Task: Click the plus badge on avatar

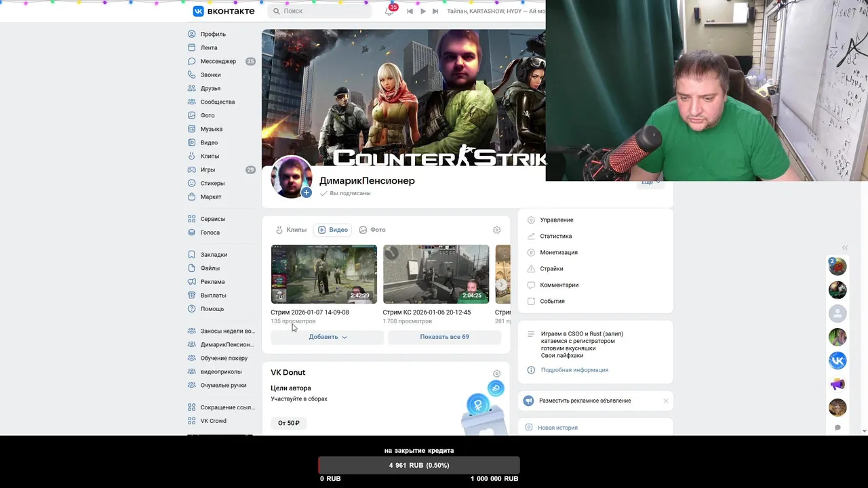Action: pyautogui.click(x=307, y=193)
